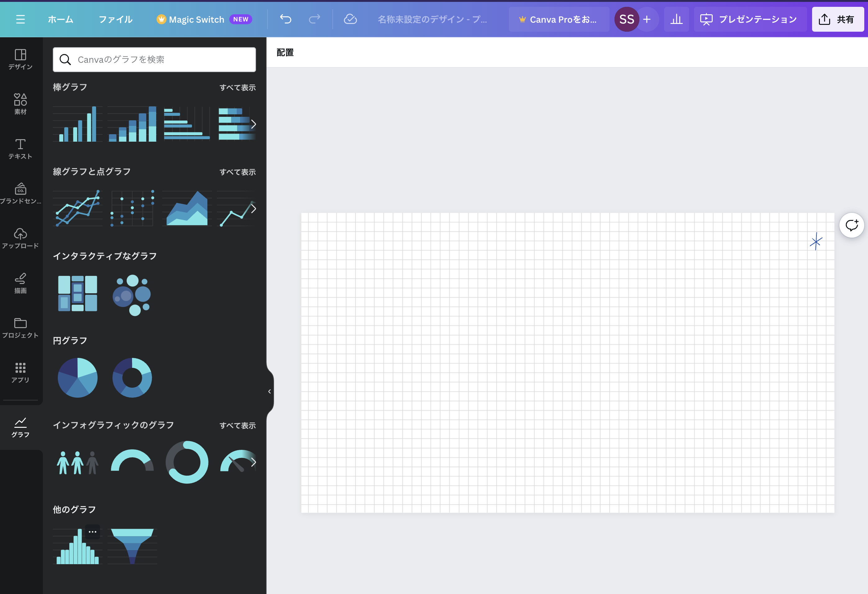Open the ホーム menu item
The image size is (868, 594).
tap(61, 20)
